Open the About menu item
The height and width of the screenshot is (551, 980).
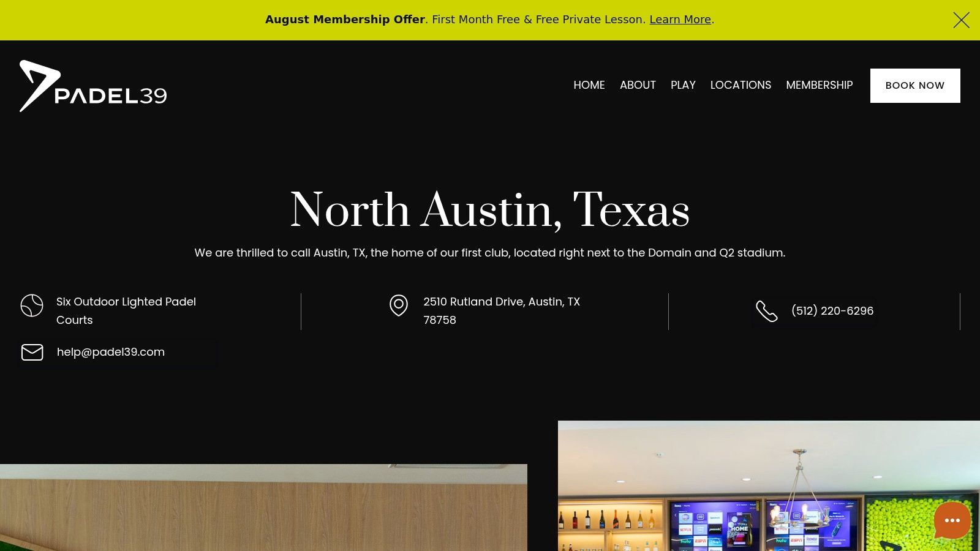(x=638, y=85)
